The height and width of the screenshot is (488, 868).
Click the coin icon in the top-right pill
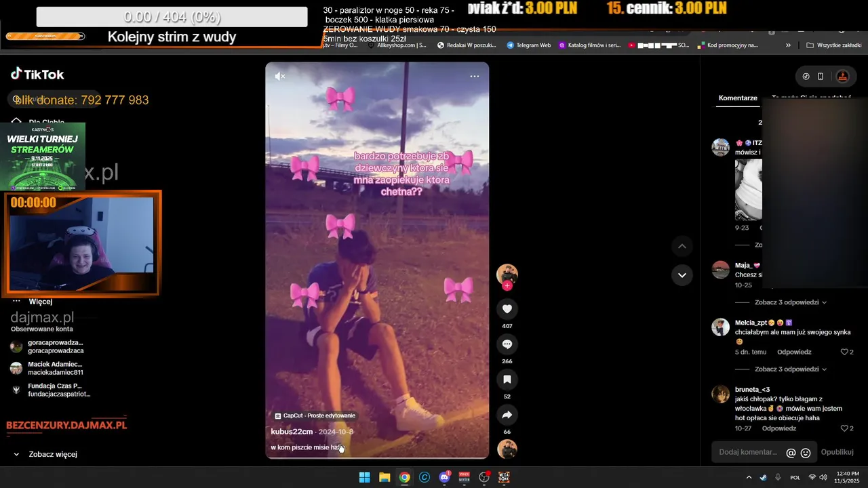click(806, 77)
